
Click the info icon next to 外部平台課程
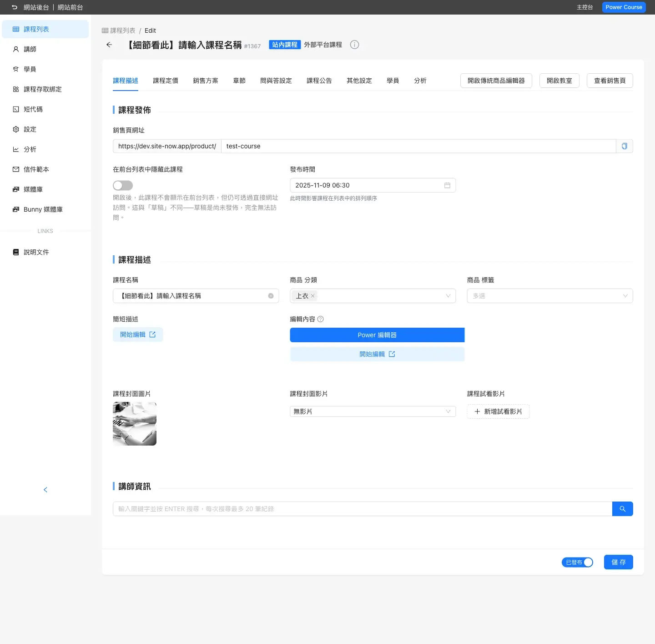(x=355, y=45)
